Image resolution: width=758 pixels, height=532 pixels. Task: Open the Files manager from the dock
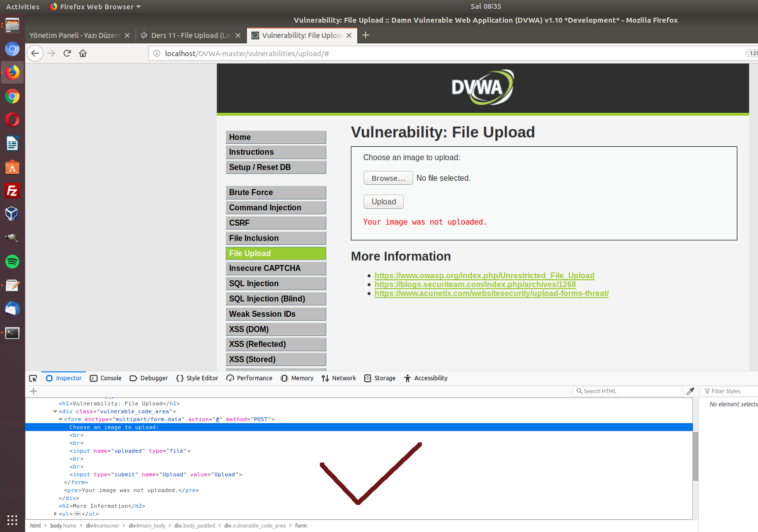pyautogui.click(x=12, y=25)
